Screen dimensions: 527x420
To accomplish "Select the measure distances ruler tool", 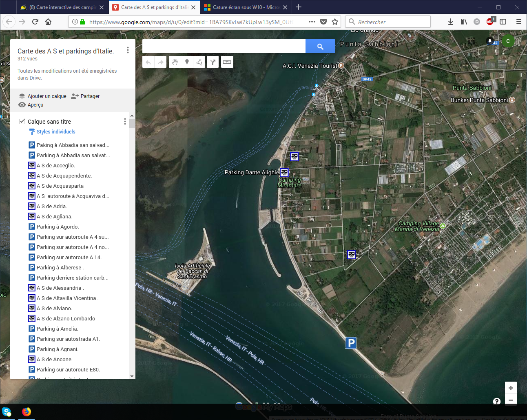I will coord(227,62).
